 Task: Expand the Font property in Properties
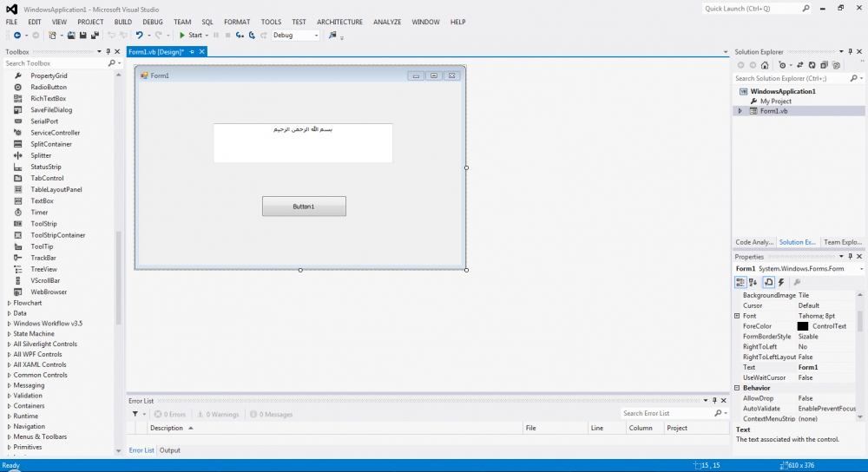point(737,316)
